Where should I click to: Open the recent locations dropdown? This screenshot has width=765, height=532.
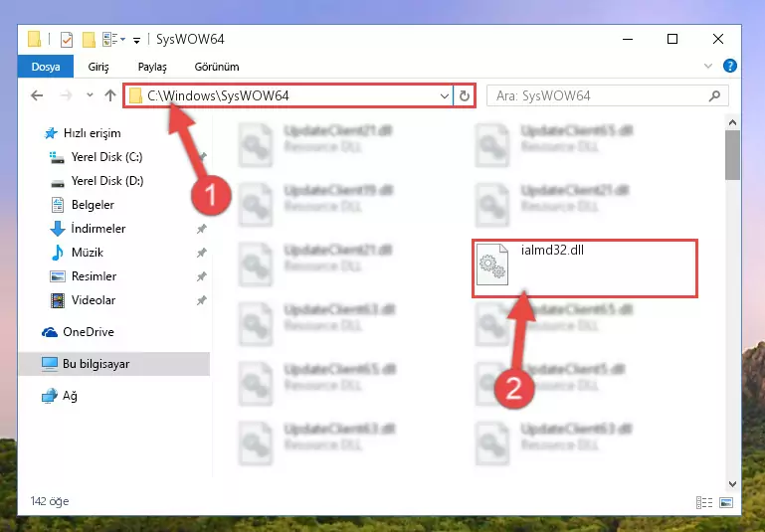(x=90, y=95)
